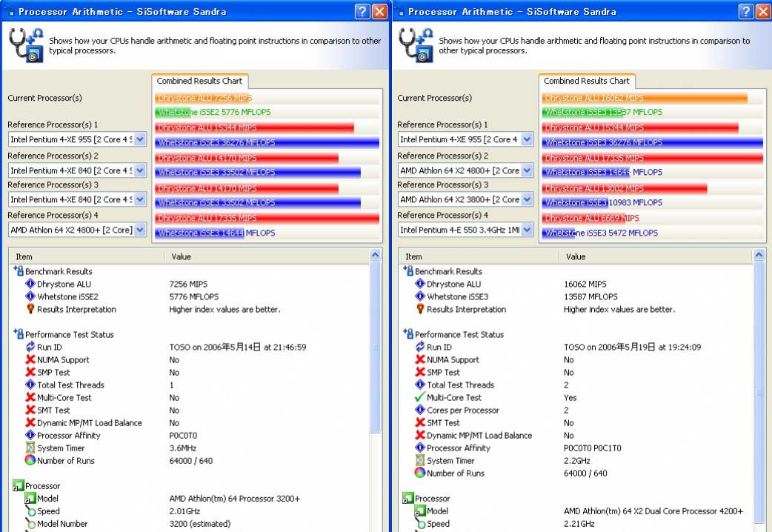Click NUMA Support red X in left window

(x=30, y=359)
